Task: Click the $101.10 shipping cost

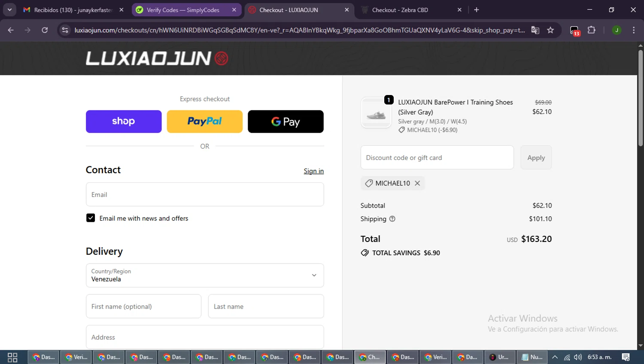Action: [541, 219]
